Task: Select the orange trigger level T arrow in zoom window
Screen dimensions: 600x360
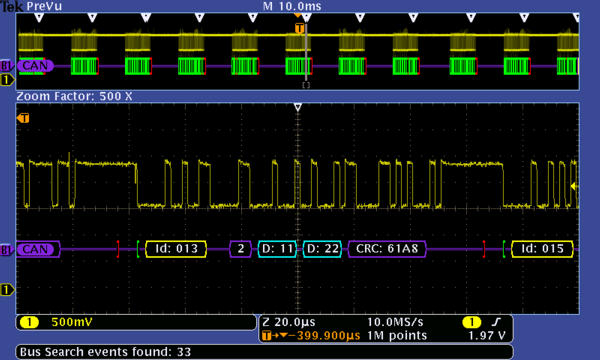Action: coord(23,118)
